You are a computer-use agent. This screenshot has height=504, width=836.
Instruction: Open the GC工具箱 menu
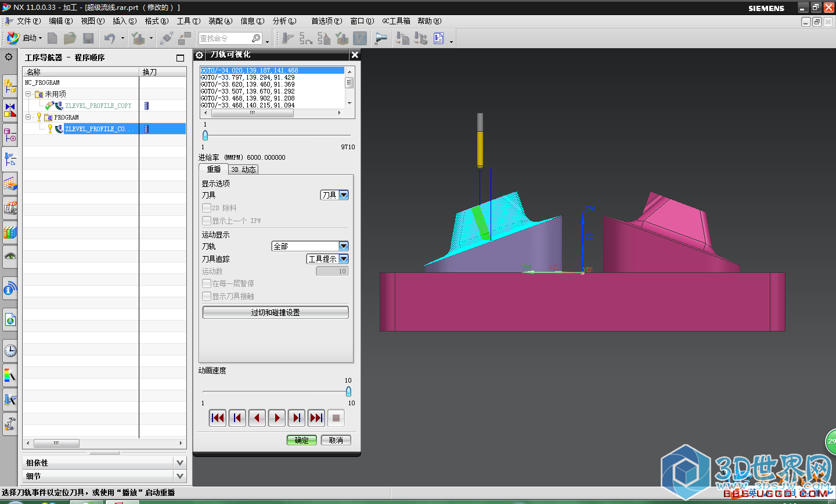coord(396,21)
